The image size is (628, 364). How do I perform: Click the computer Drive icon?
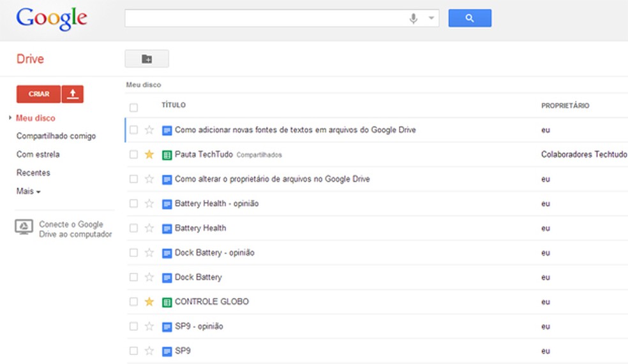pos(24,227)
